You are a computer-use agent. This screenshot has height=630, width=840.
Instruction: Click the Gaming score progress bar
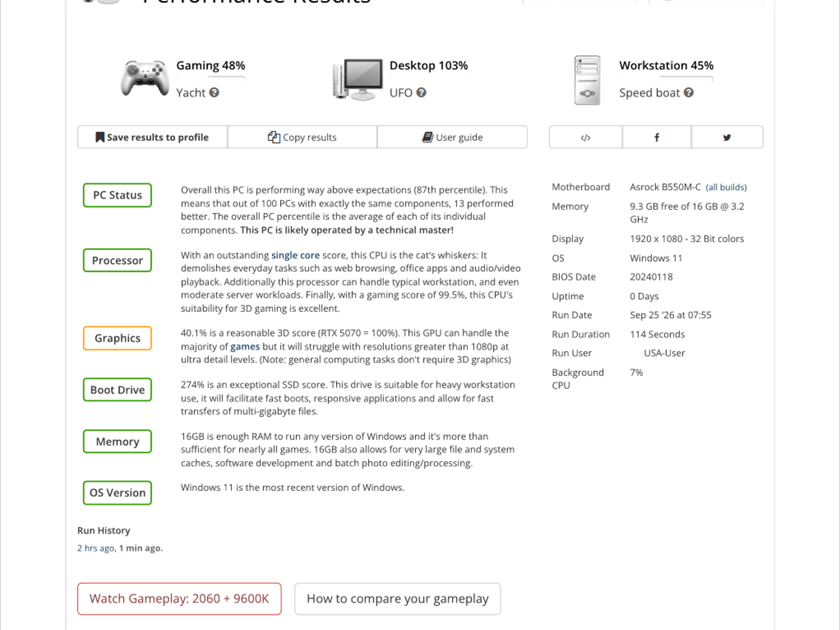click(211, 79)
